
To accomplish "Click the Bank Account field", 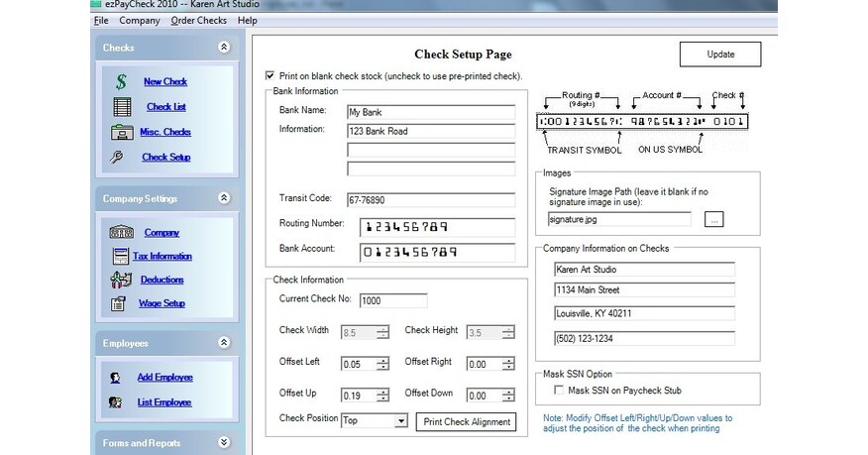I will 437,253.
